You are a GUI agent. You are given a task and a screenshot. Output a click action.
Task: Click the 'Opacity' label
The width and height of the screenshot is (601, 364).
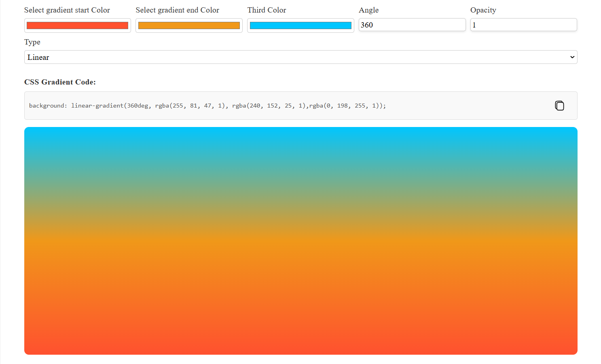pos(483,10)
